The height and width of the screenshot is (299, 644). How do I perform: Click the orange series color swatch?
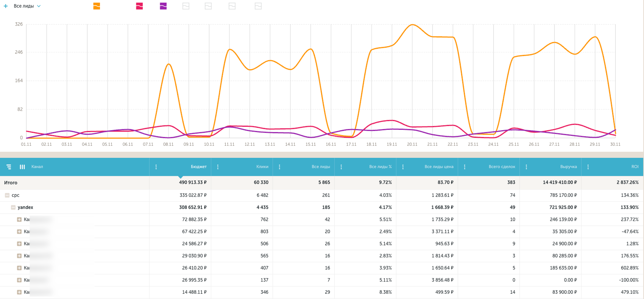pos(97,6)
